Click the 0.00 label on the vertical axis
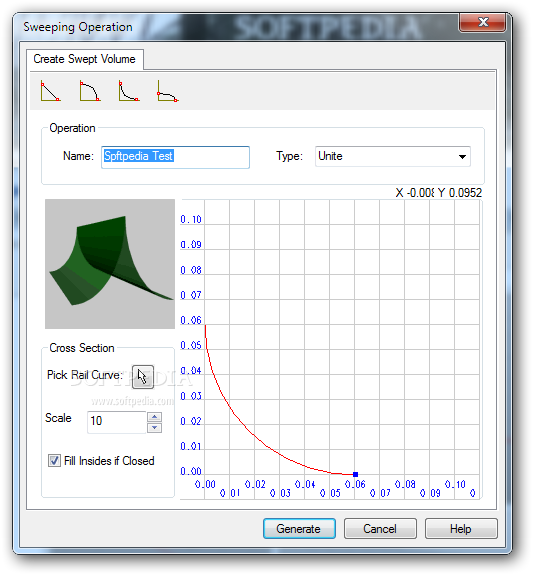533x575 pixels. [x=191, y=471]
